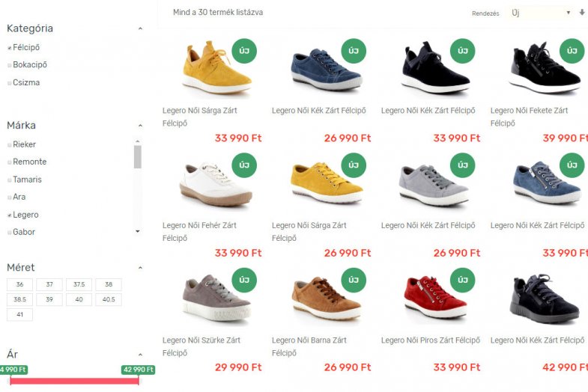This screenshot has width=588, height=392.
Task: Click ÚJ badge on brown Legero shoe
Action: (354, 280)
